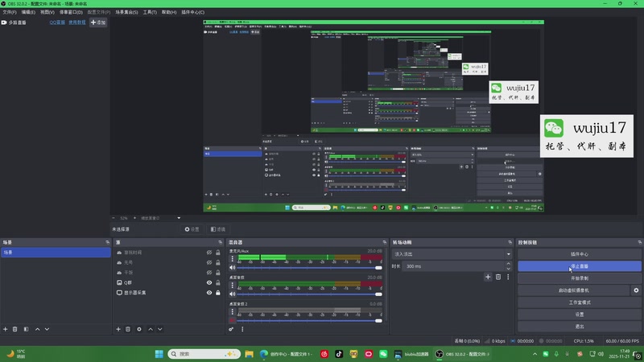Open File Explorer from the taskbar
Viewport: 644px width, 362px height.
[249, 354]
